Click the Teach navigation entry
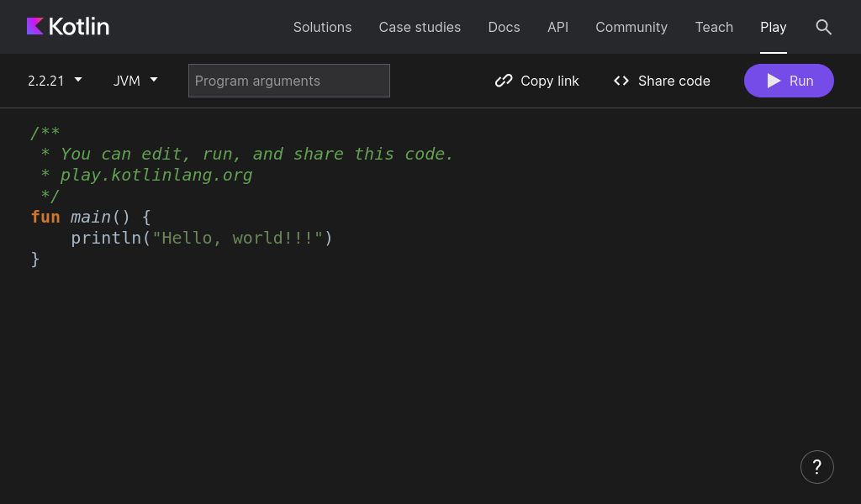The image size is (861, 504). click(714, 27)
